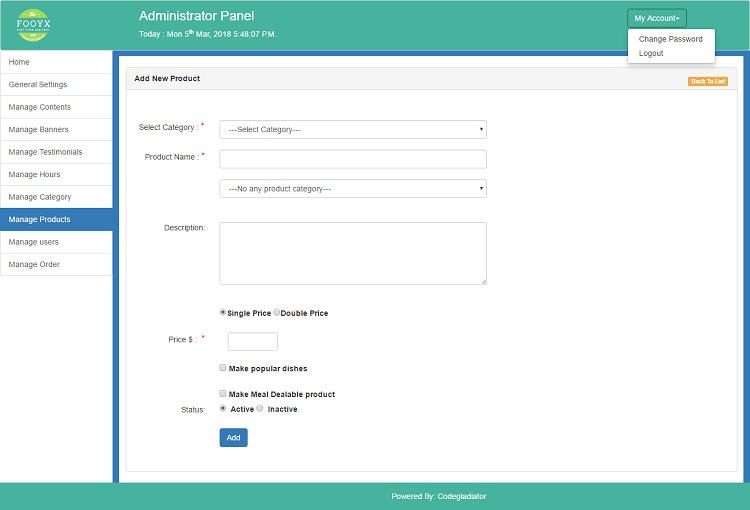
Task: Set status to Inactive
Action: (x=261, y=409)
